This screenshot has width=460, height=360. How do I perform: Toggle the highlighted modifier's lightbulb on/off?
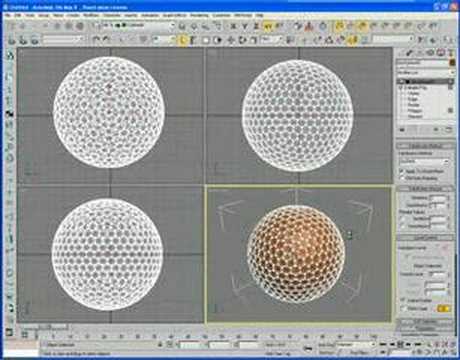point(400,81)
